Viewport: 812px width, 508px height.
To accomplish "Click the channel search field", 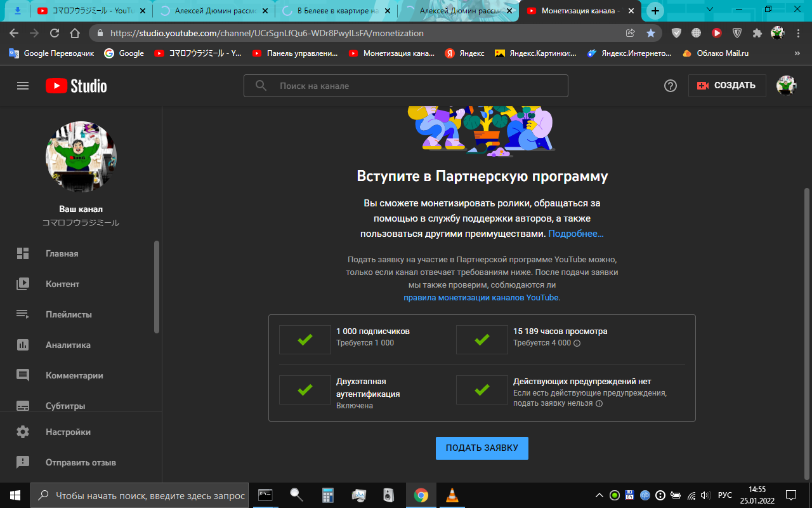I will 406,86.
